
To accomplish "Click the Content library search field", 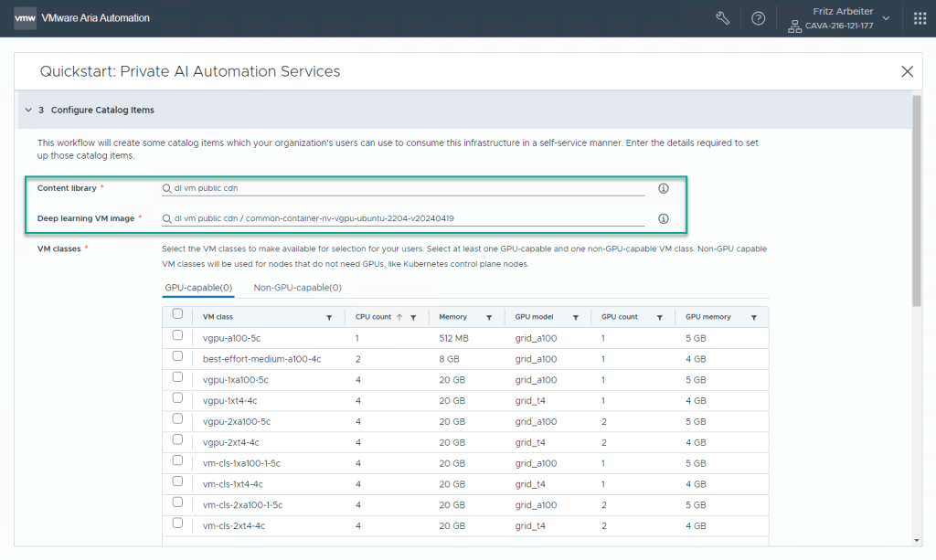I will click(402, 188).
